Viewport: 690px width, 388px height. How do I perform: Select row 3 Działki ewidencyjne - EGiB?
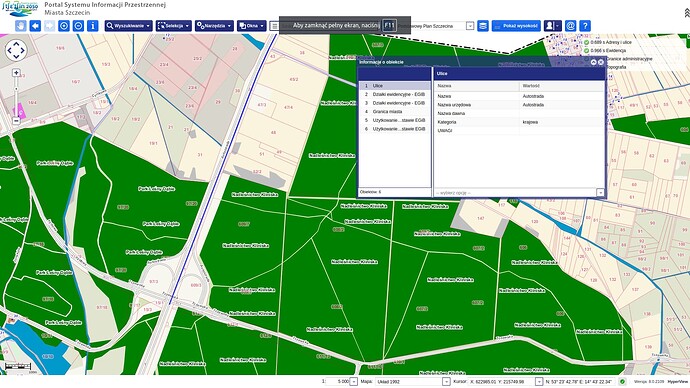395,103
